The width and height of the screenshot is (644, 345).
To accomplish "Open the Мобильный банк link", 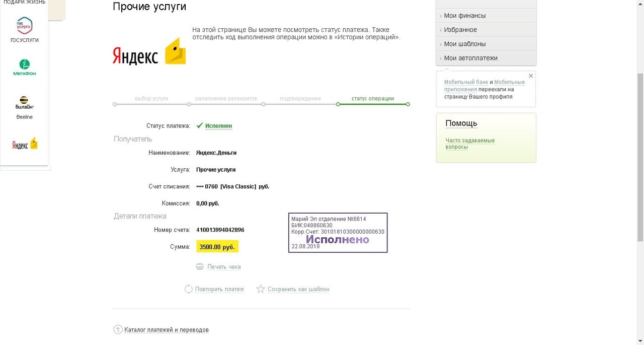I will (466, 82).
